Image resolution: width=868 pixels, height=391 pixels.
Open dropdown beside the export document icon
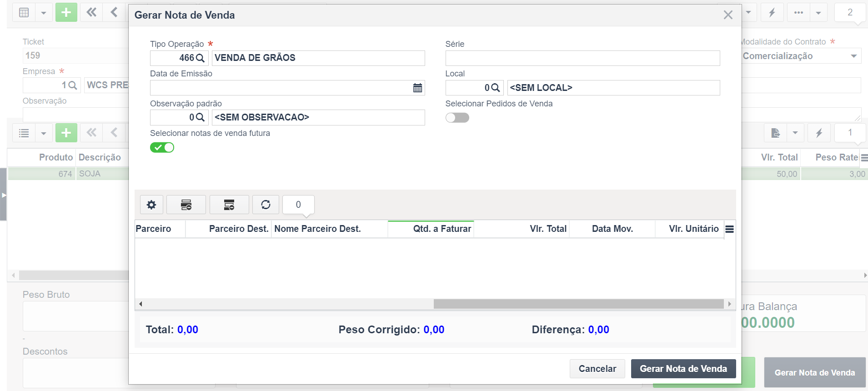795,133
